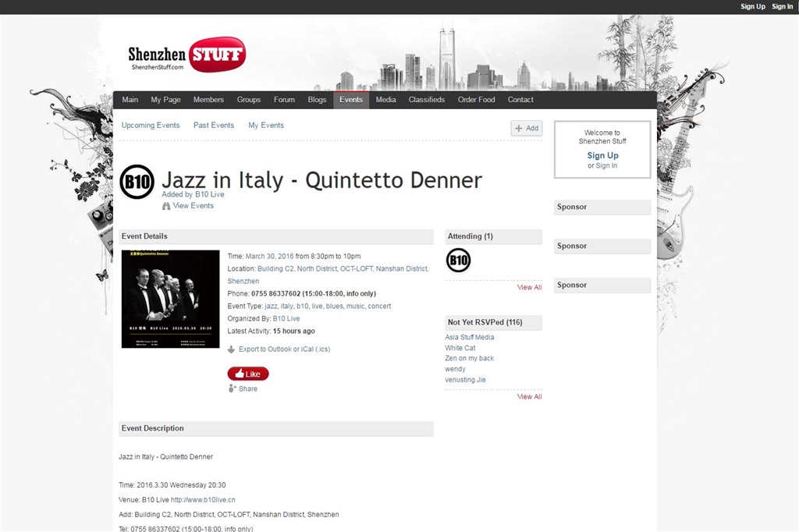The width and height of the screenshot is (799, 532).
Task: Switch to Upcoming Events tab
Action: 151,126
